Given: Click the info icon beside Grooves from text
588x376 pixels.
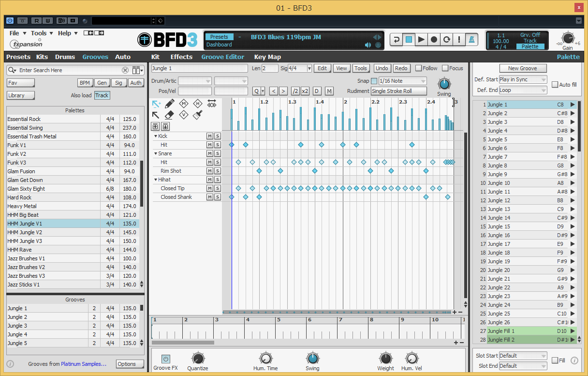Looking at the screenshot, I should [11, 364].
